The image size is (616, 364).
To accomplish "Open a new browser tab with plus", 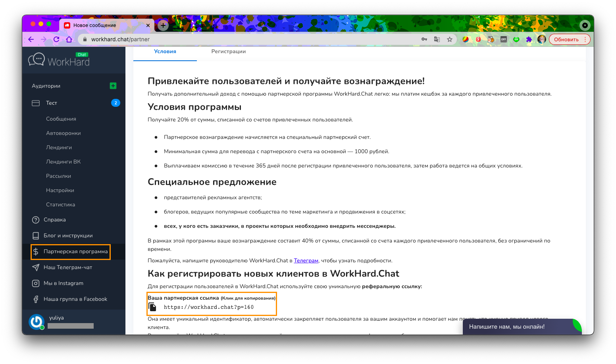I will 163,25.
